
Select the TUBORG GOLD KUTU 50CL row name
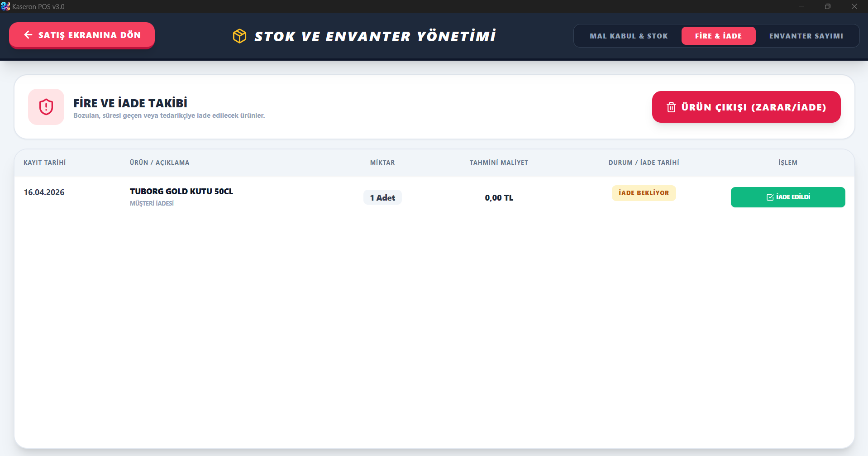181,192
